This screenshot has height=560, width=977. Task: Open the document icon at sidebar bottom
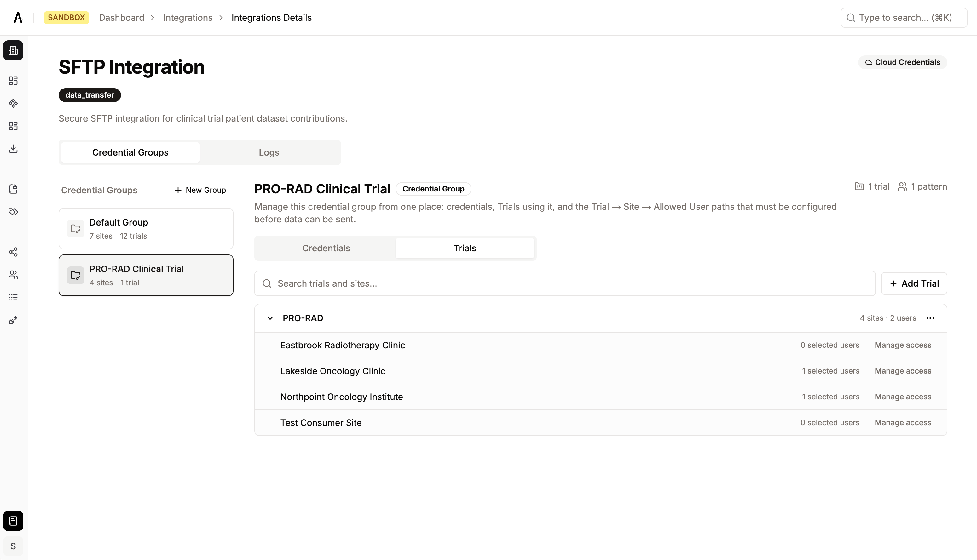[13, 521]
